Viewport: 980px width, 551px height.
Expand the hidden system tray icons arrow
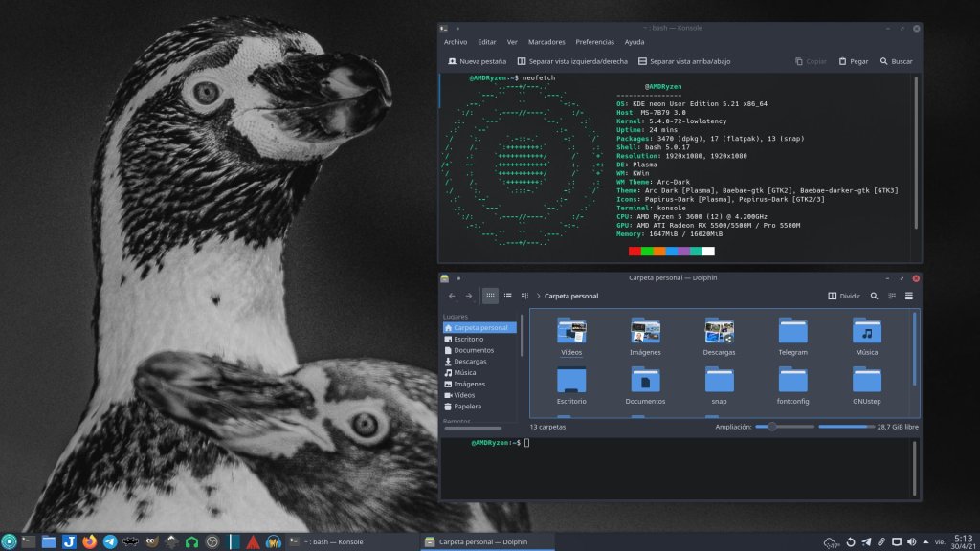pos(927,542)
